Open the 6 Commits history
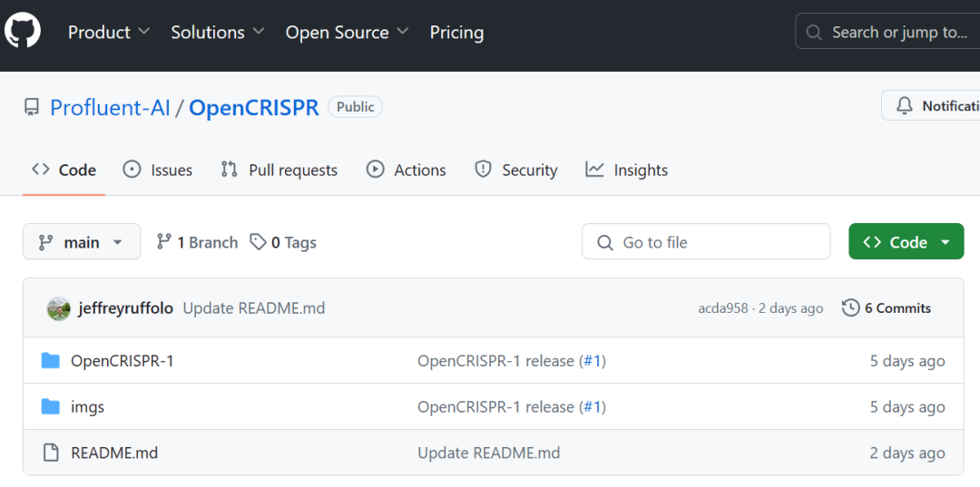 click(887, 308)
